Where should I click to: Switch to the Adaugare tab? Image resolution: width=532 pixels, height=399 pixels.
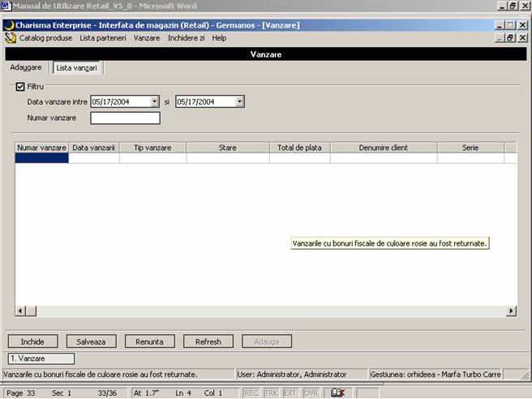tap(26, 67)
